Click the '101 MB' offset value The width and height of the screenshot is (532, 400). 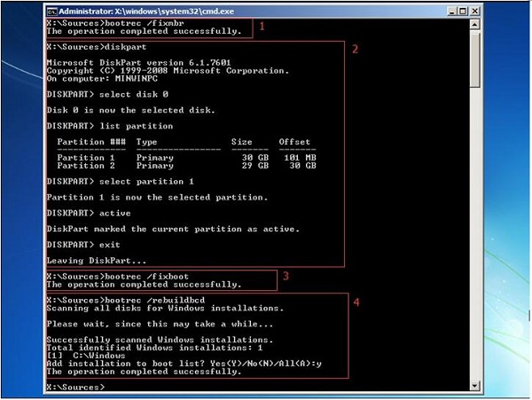300,158
